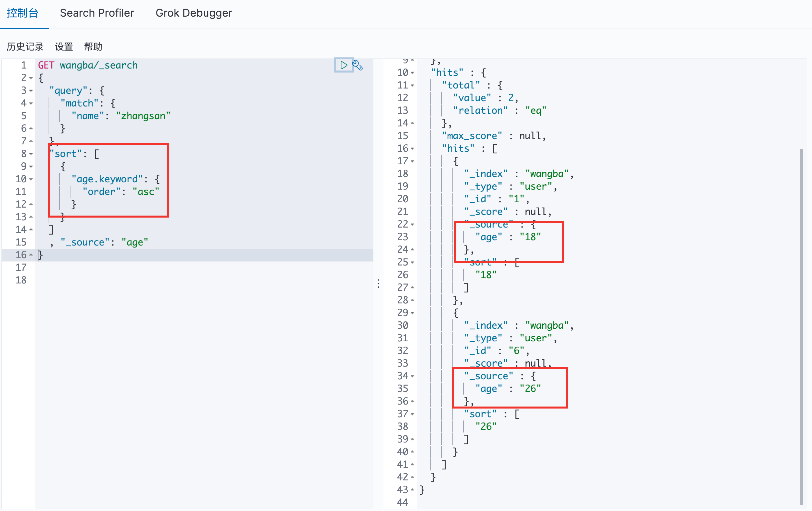This screenshot has height=511, width=812.
Task: Fold the "total" object in response line 11
Action: click(x=412, y=85)
